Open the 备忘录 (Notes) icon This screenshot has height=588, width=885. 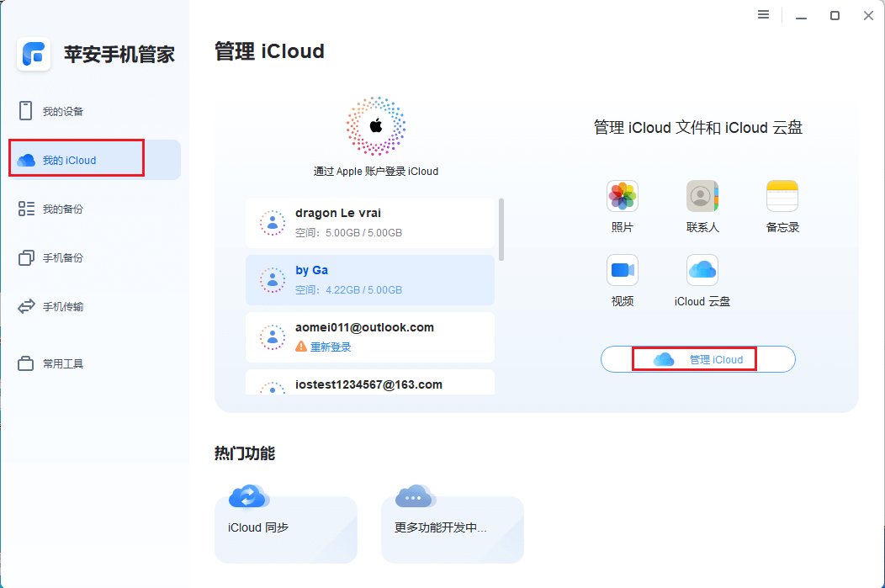click(x=782, y=195)
